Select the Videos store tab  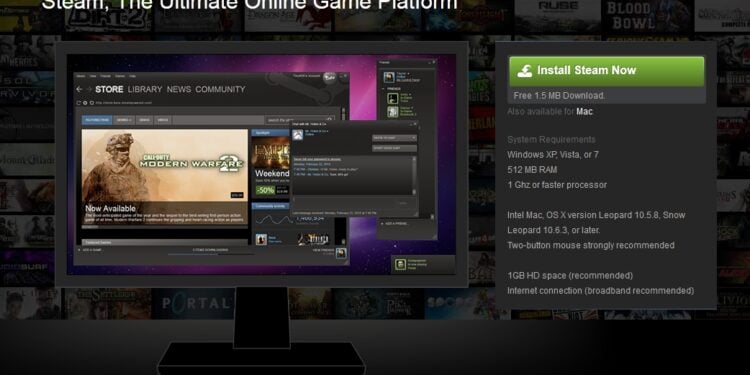pos(163,120)
